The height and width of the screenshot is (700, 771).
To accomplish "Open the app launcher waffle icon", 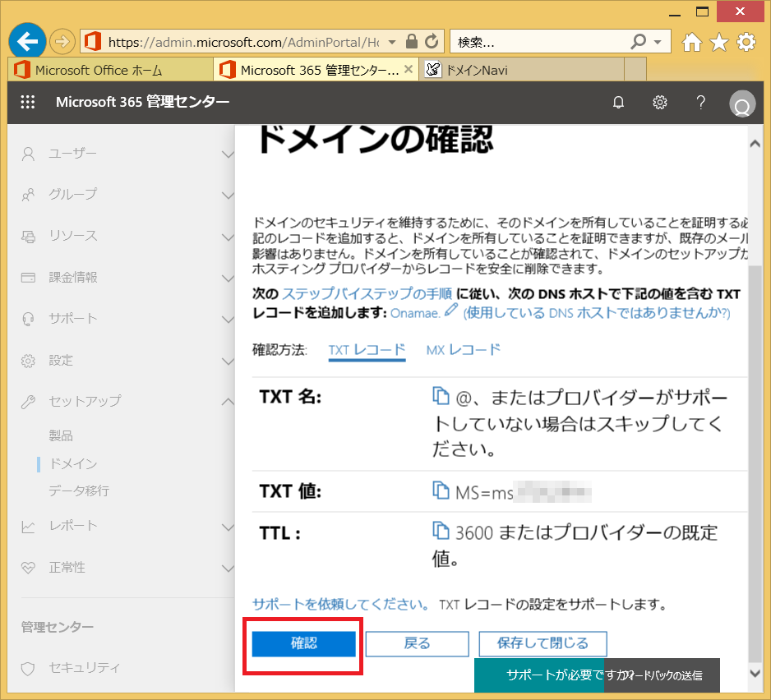I will 28,102.
